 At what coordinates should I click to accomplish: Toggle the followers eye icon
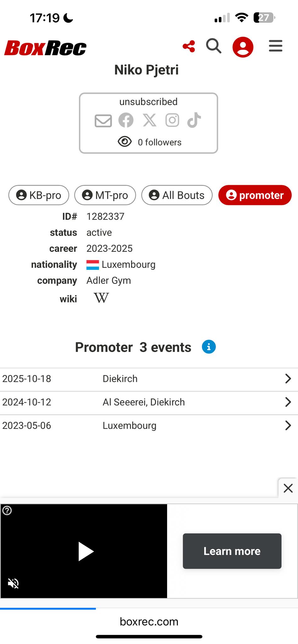click(x=125, y=142)
